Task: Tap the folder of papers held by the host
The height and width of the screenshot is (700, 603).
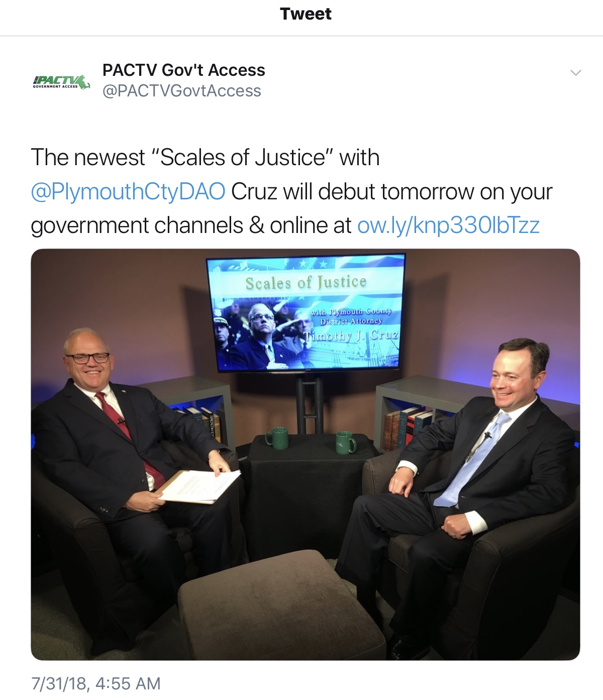Action: click(x=199, y=485)
